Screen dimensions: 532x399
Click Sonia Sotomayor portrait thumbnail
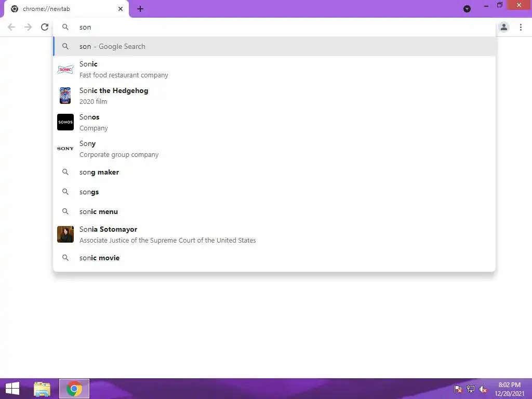click(x=65, y=234)
